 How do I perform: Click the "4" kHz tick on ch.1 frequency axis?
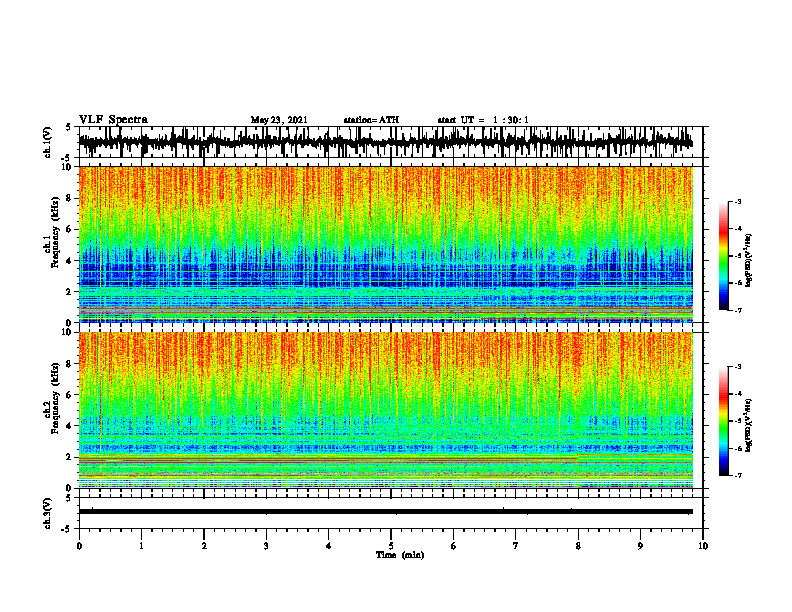[70, 261]
